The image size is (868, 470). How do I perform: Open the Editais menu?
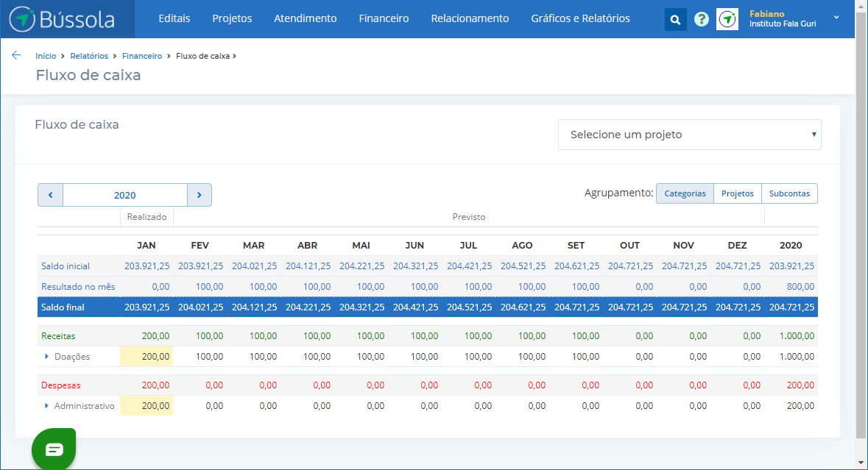(x=174, y=18)
